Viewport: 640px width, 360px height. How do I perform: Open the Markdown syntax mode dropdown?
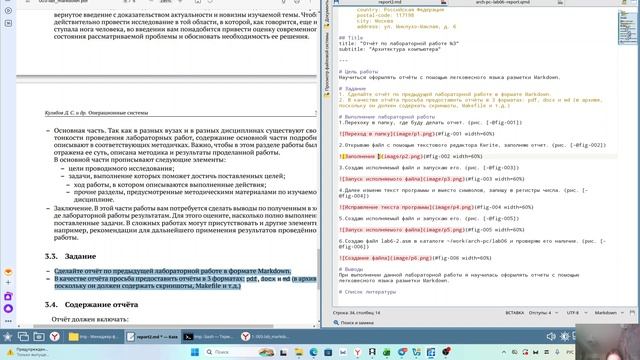pyautogui.click(x=609, y=313)
